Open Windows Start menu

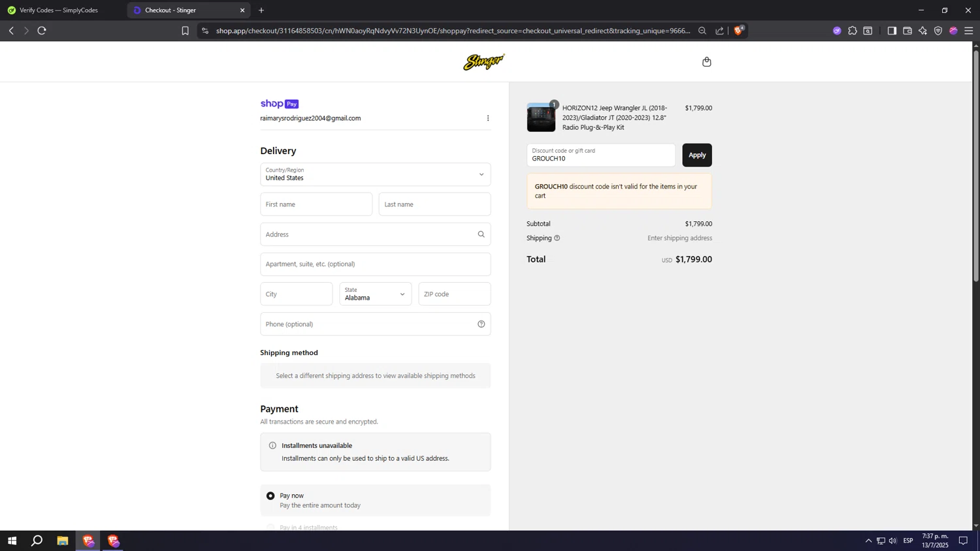coord(12,541)
